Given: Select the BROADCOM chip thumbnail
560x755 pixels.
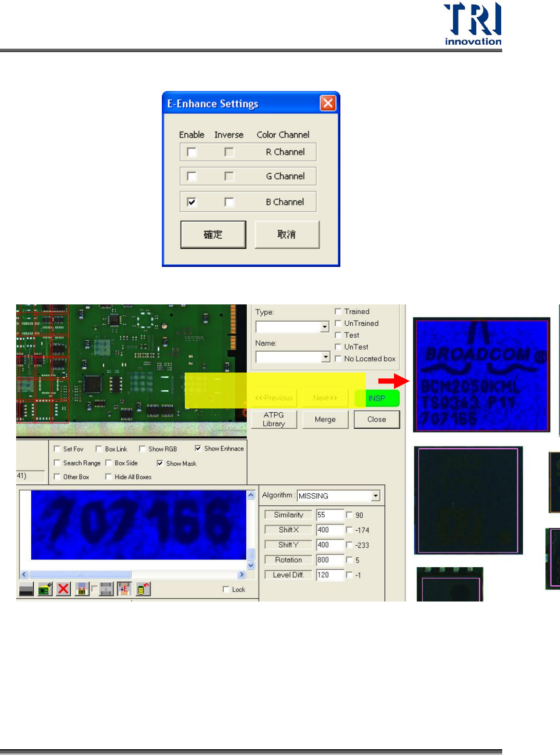Looking at the screenshot, I should pyautogui.click(x=481, y=375).
